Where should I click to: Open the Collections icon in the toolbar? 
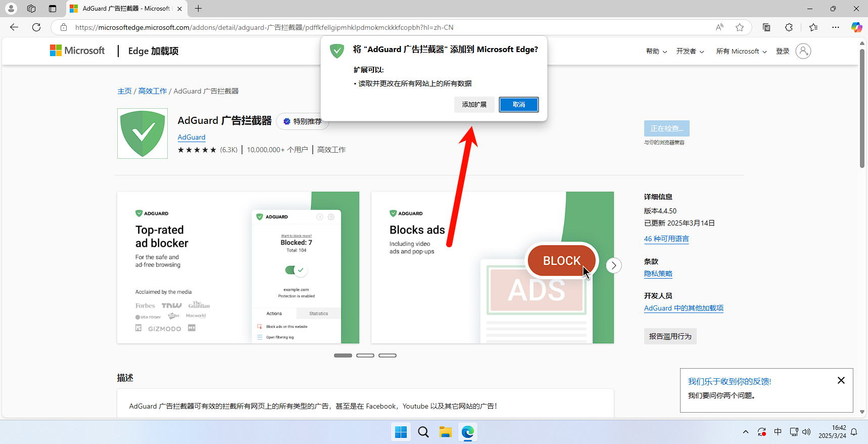[x=766, y=27]
